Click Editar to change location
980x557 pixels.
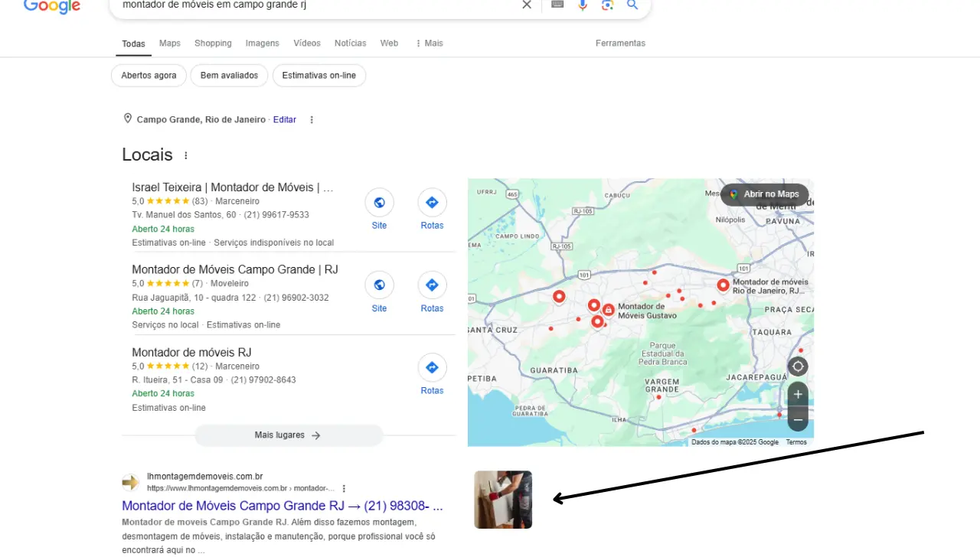coord(285,119)
